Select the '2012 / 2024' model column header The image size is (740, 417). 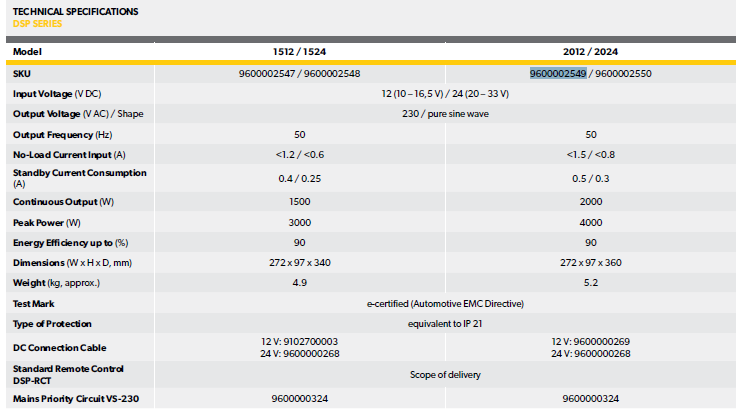click(590, 51)
